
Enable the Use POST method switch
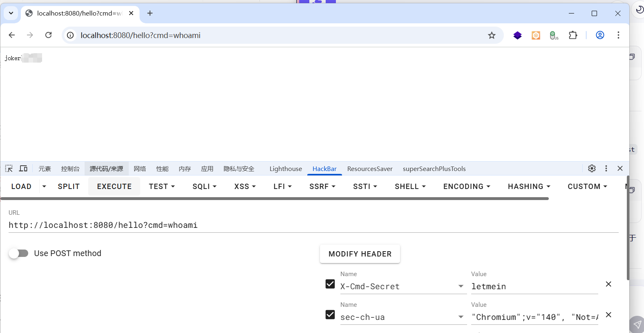[19, 254]
